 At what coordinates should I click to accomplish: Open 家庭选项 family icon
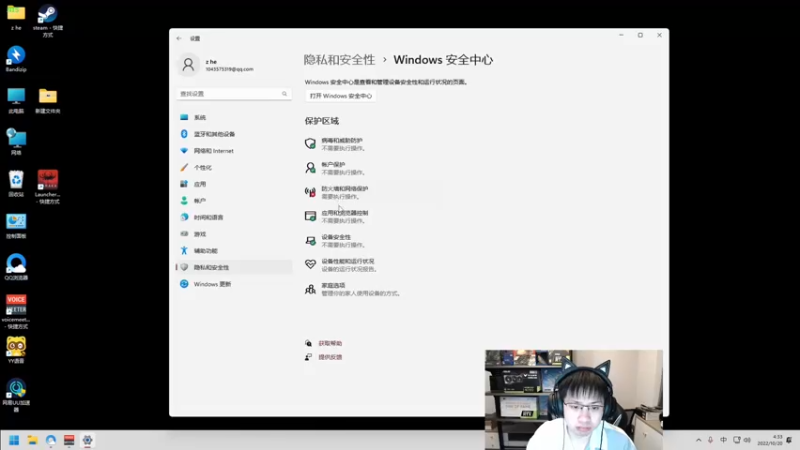point(310,289)
